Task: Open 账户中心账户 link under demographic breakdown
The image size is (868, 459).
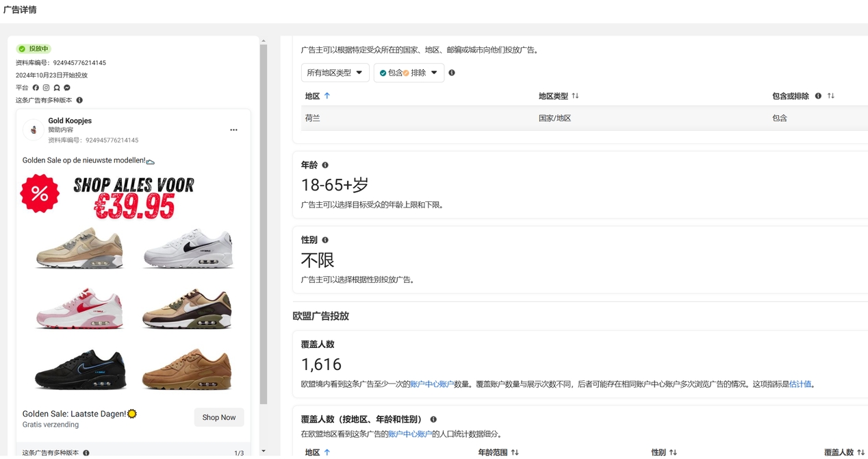Action: (410, 434)
